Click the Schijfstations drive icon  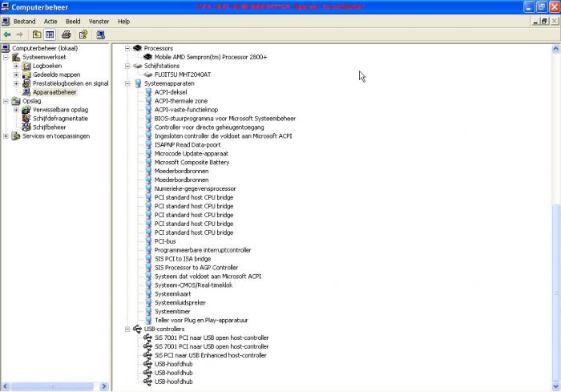137,66
